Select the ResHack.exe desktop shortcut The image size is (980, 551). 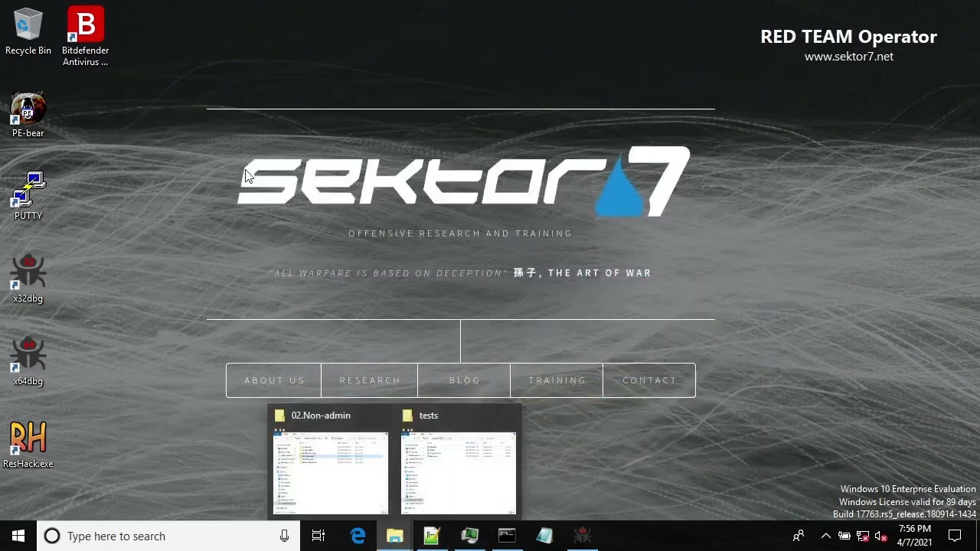pos(28,445)
